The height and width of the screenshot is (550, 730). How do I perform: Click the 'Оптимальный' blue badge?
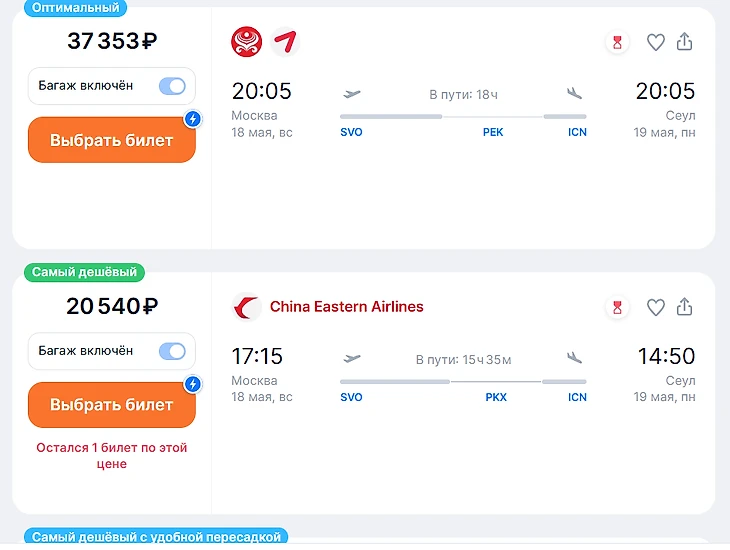75,7
